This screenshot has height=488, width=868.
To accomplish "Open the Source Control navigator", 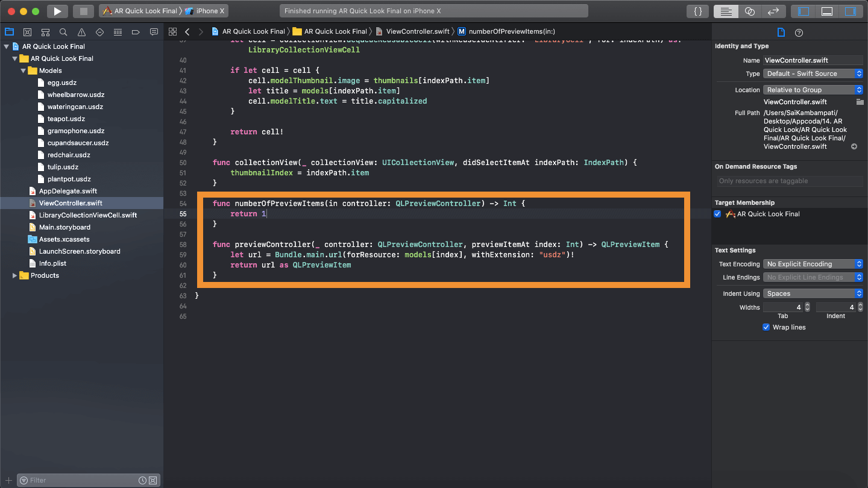I will click(27, 32).
